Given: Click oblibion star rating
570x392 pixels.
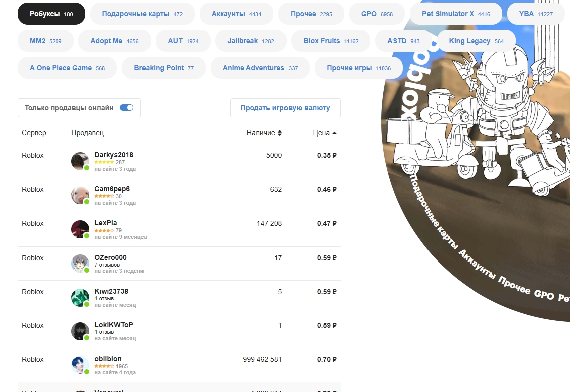Looking at the screenshot, I should [104, 366].
